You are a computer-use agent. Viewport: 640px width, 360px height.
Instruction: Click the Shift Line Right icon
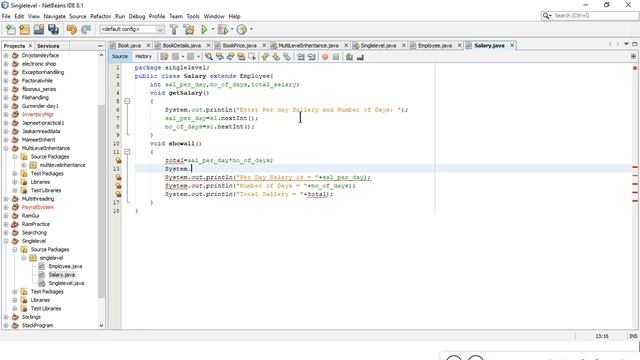(311, 57)
